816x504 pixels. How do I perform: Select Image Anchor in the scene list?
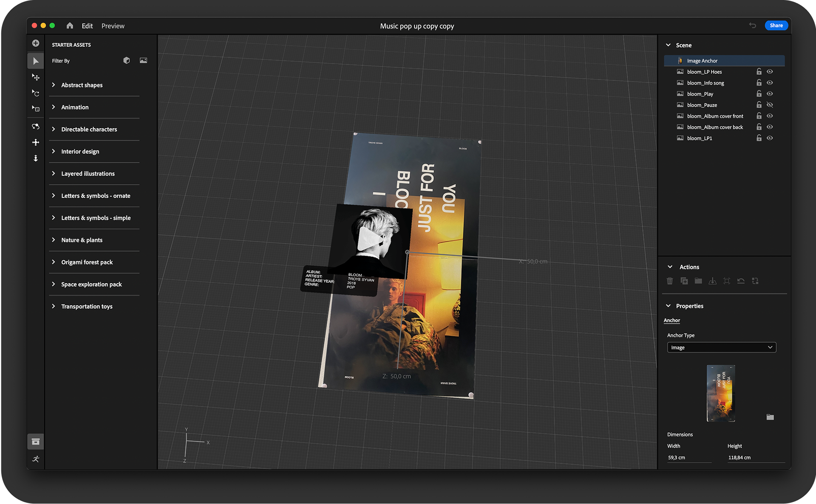[x=724, y=61]
